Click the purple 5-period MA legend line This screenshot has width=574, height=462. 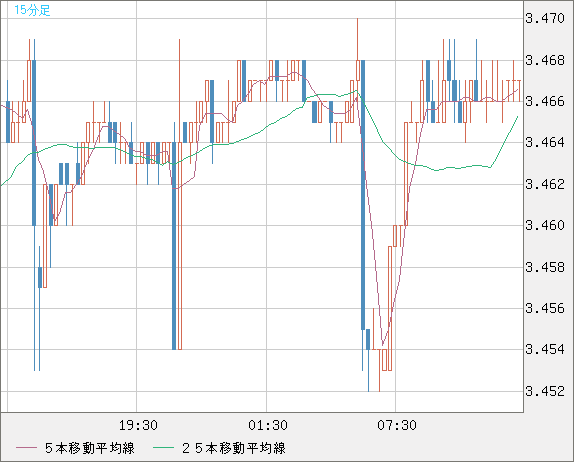point(26,448)
